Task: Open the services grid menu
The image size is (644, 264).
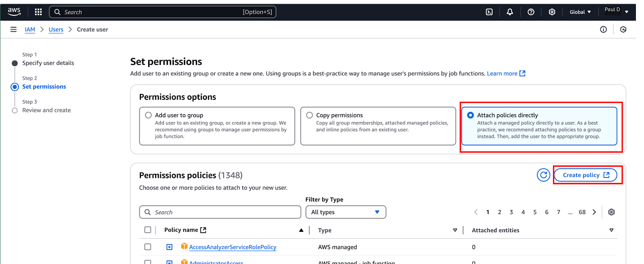Action: point(38,12)
